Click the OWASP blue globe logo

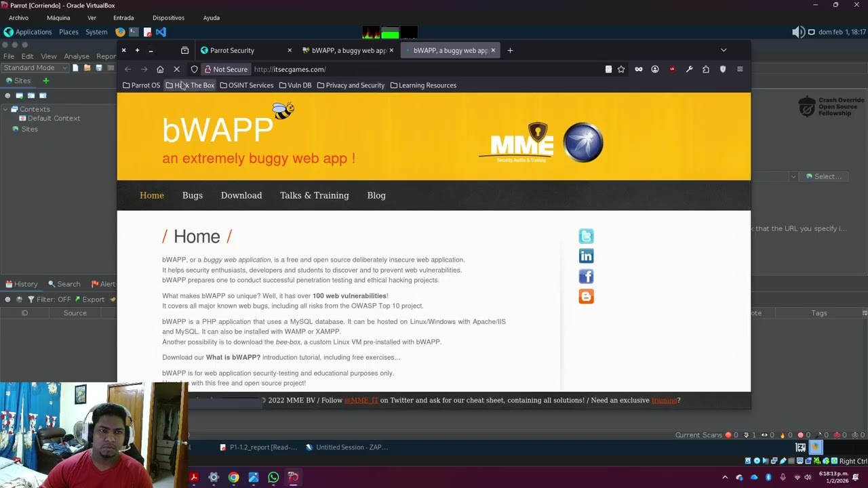coord(583,142)
